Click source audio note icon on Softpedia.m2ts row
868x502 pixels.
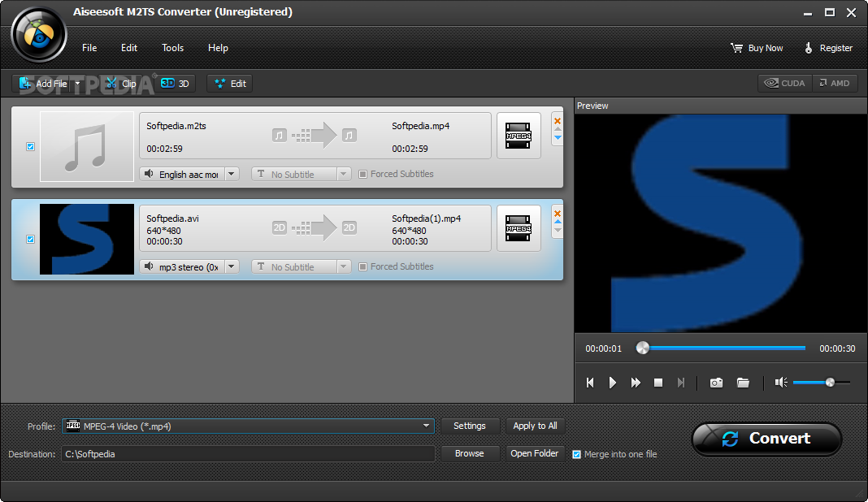point(280,135)
